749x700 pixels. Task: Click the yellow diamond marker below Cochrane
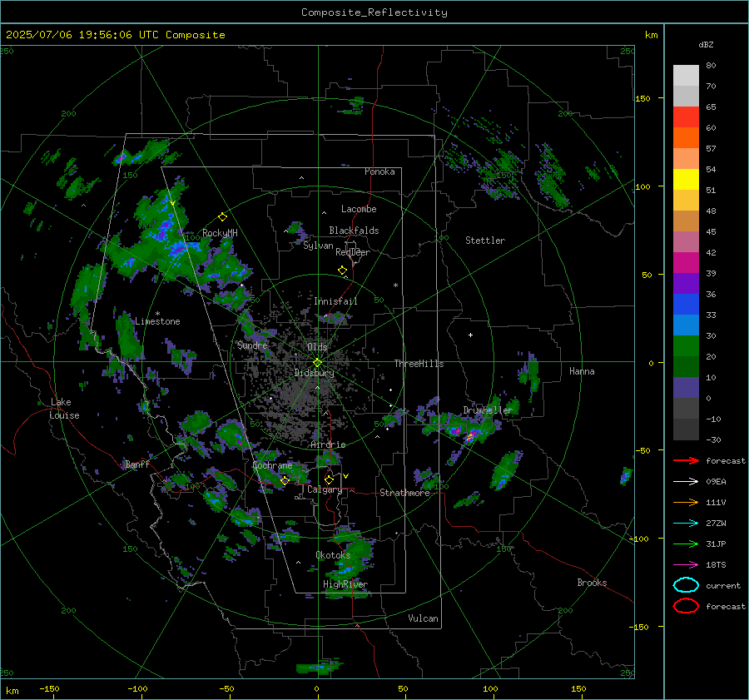[x=285, y=480]
